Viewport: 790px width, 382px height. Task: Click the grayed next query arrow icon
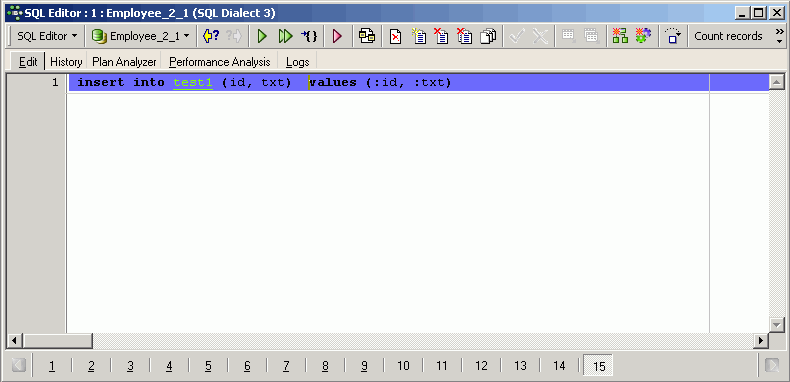point(234,36)
